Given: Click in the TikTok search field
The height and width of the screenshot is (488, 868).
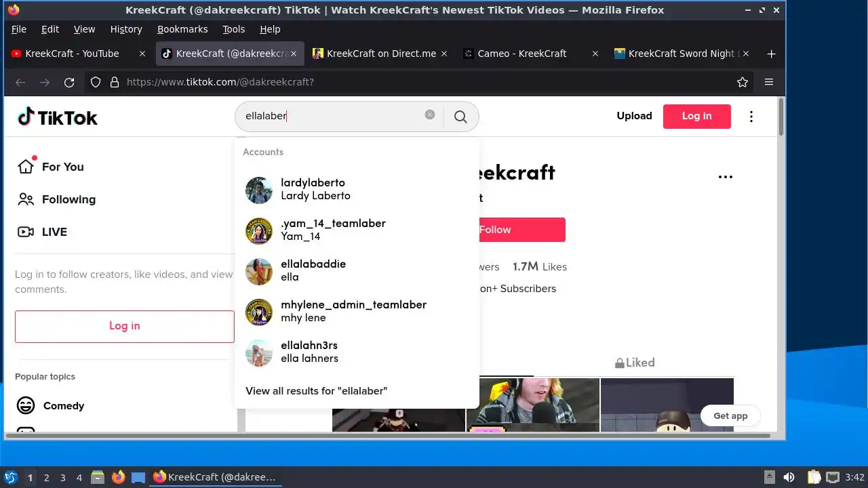Looking at the screenshot, I should click(x=332, y=116).
